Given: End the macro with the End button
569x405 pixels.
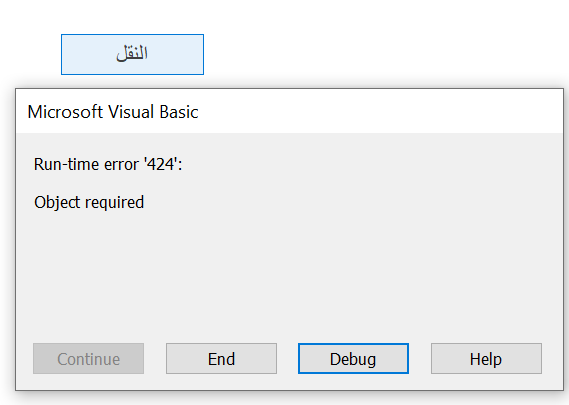Looking at the screenshot, I should (x=221, y=359).
